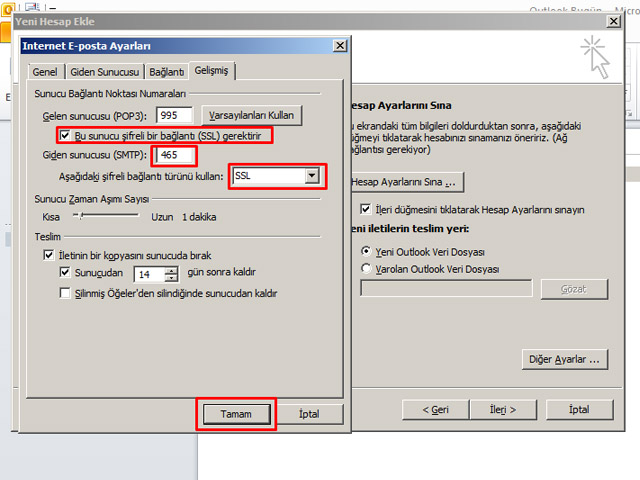
Task: Open the SSL encryption type dropdown
Action: tap(312, 176)
